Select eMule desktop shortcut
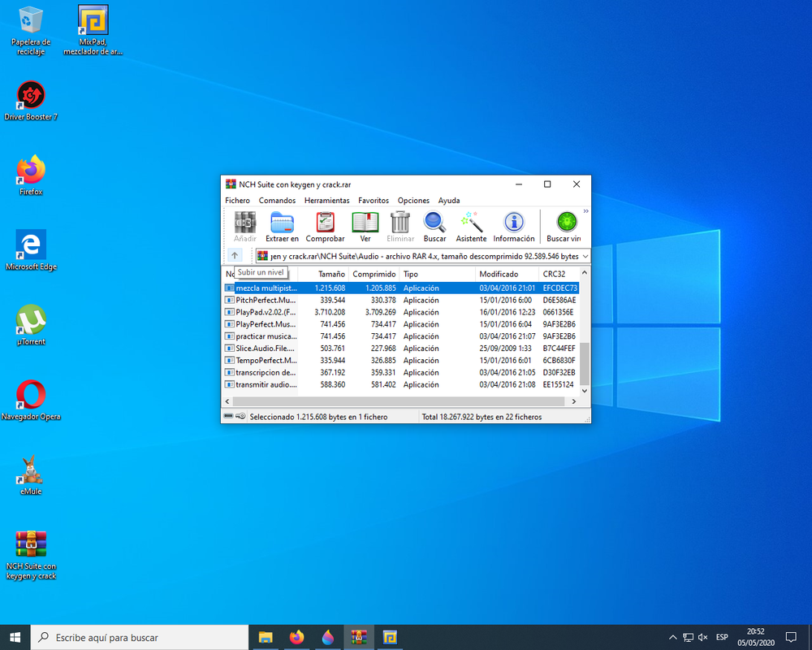Screen dimensions: 812x650 click(x=31, y=474)
